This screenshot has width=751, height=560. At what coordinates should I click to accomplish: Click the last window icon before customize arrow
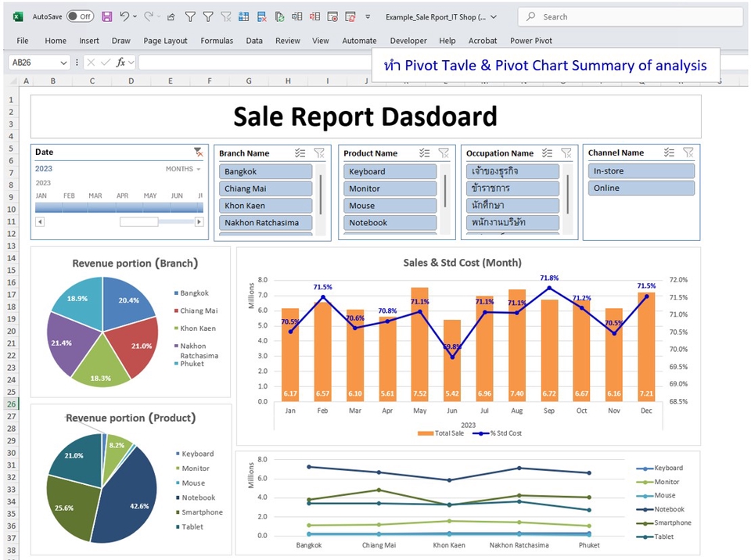[350, 16]
